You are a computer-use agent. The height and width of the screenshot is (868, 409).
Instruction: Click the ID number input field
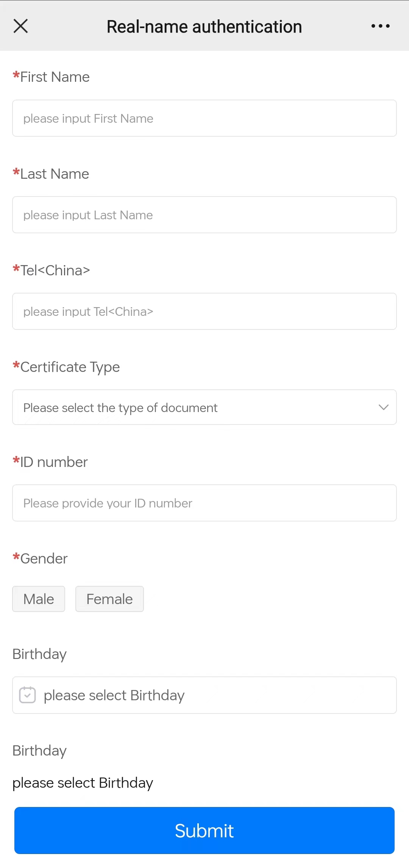[x=204, y=503]
